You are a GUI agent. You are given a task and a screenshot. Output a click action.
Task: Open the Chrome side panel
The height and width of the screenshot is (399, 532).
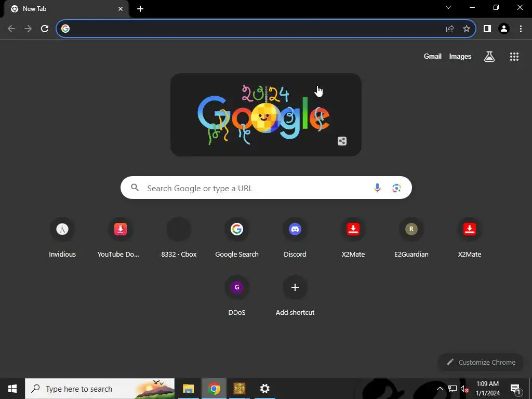point(487,29)
